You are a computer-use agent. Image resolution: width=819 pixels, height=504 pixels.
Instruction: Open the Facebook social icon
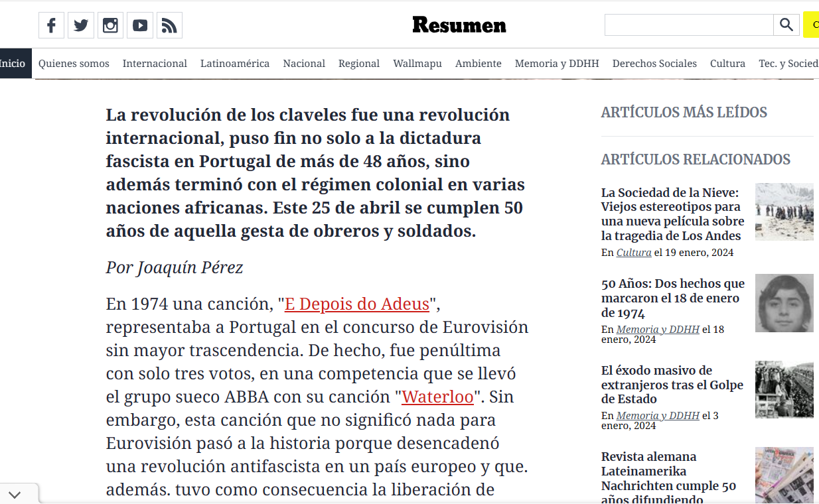click(51, 26)
